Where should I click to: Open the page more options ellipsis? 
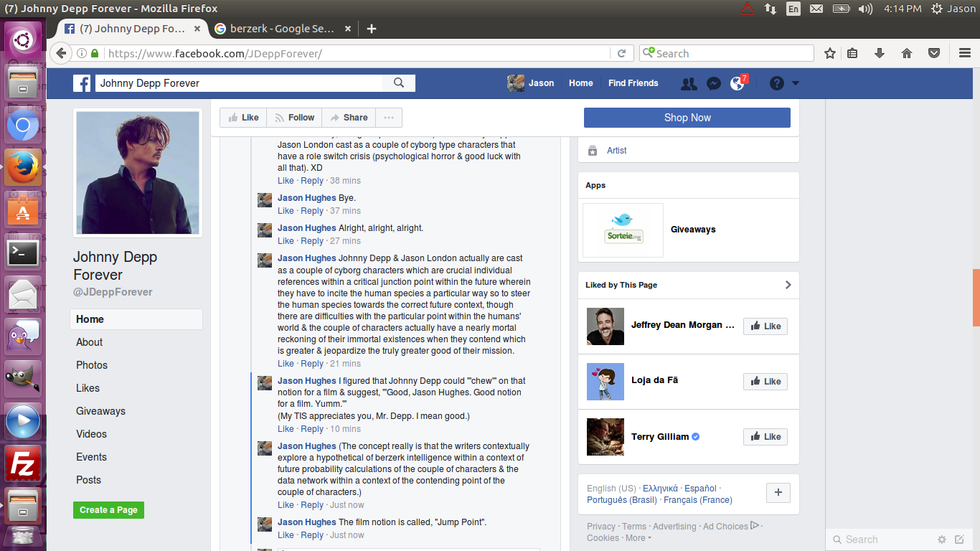pos(388,118)
